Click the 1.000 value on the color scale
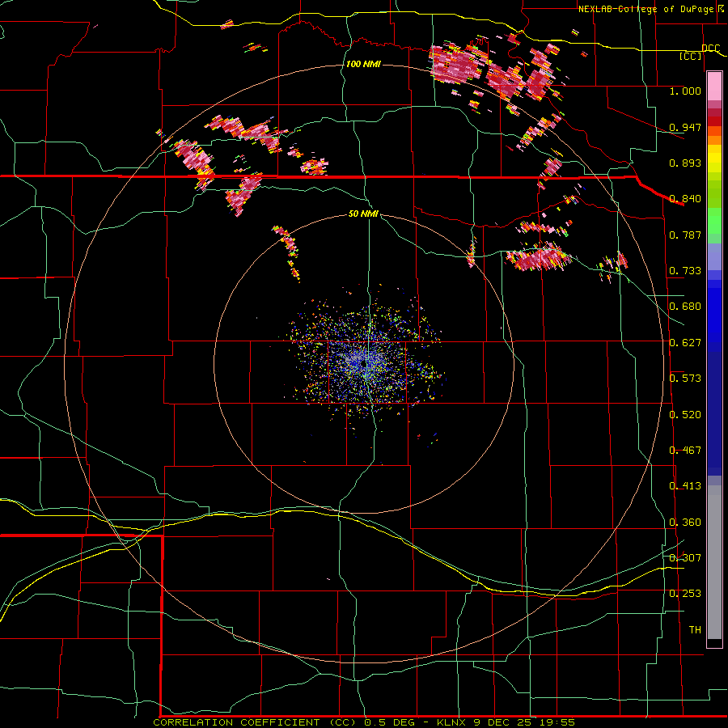Screen dimensions: 728x728 click(x=685, y=91)
